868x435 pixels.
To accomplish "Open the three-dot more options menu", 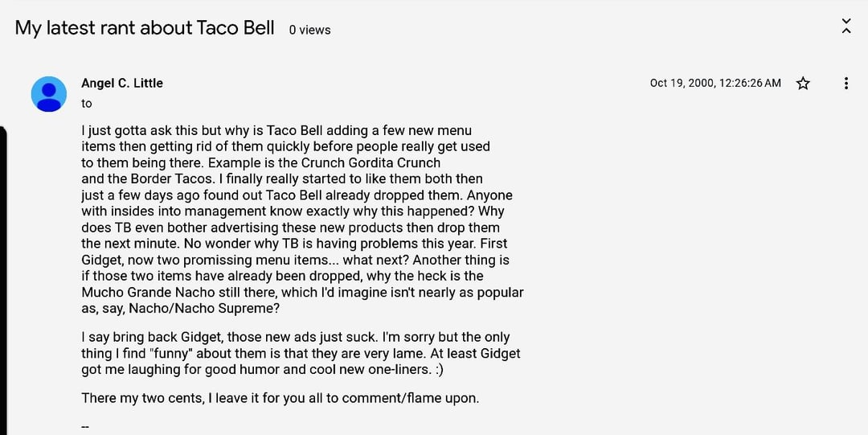I will coord(845,83).
